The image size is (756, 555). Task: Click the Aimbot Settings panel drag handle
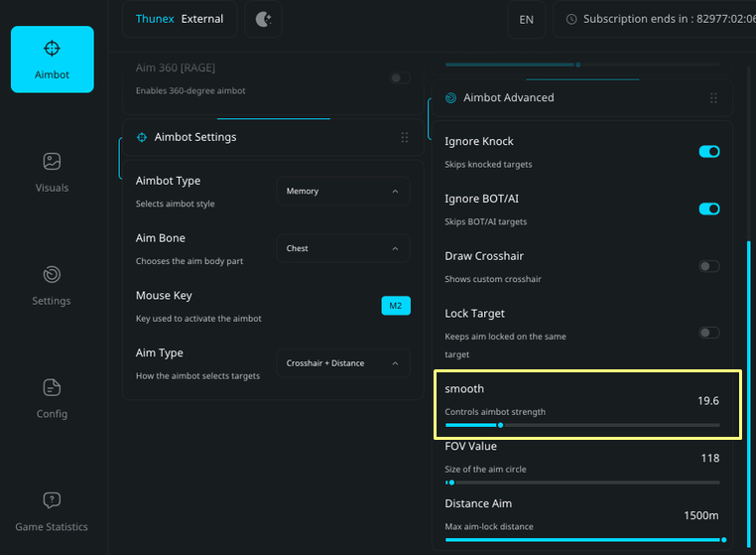click(404, 138)
